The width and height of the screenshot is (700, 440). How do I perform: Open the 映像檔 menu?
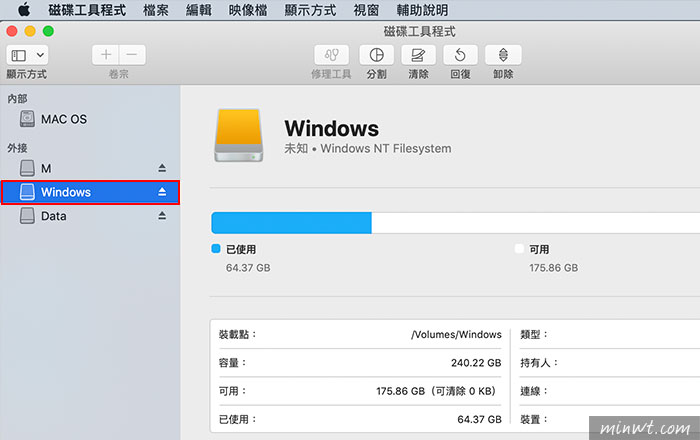pyautogui.click(x=248, y=10)
